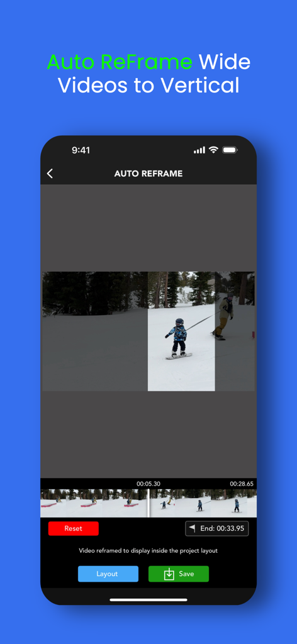Select the highlighted vertical reframe crop area

(x=181, y=331)
